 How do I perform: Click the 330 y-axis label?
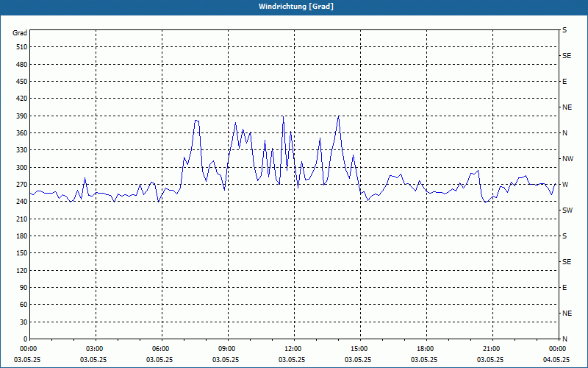22,150
